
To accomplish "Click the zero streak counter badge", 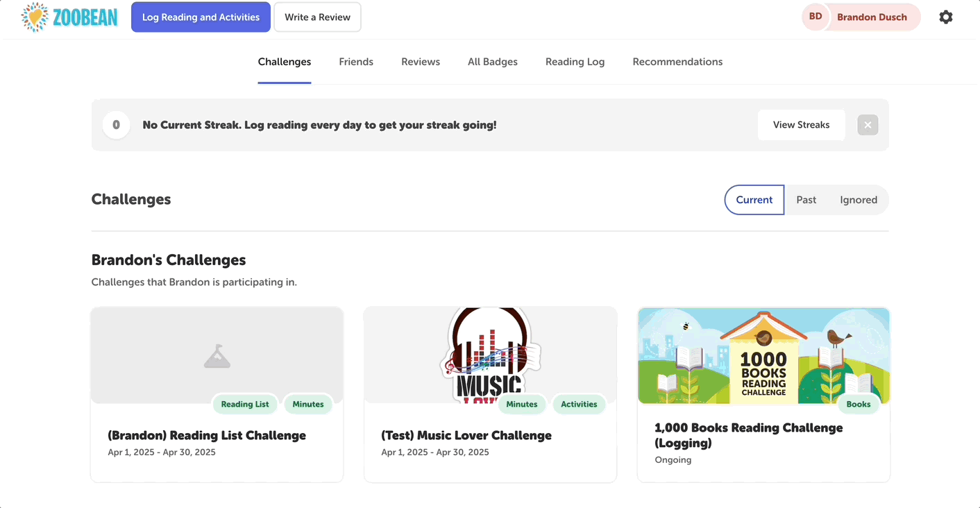I will (116, 125).
